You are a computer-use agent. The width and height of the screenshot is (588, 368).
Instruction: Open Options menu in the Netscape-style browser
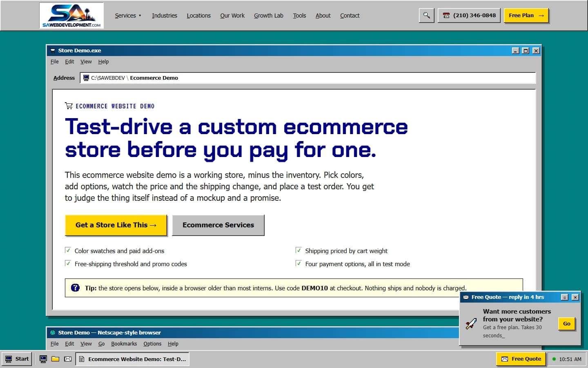(x=152, y=344)
